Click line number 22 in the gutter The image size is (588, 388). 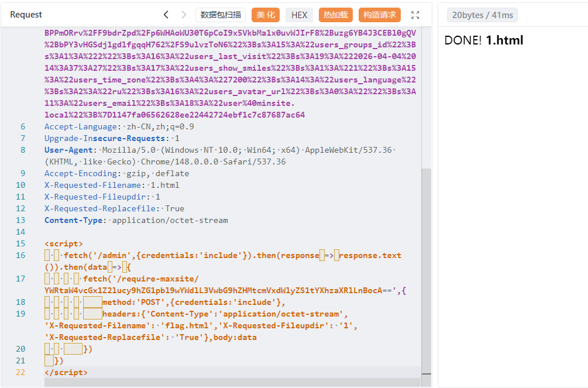point(20,372)
